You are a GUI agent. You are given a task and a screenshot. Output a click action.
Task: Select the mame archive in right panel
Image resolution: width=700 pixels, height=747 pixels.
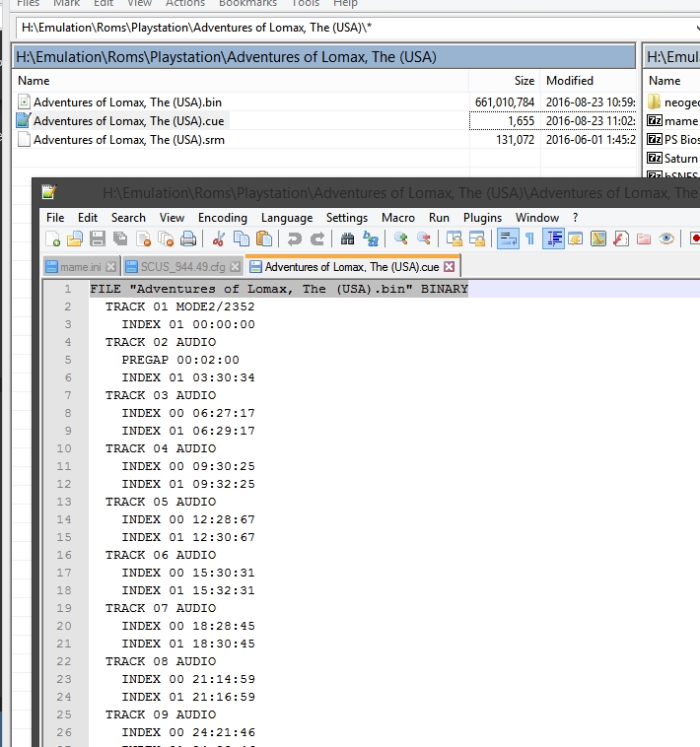[x=672, y=121]
